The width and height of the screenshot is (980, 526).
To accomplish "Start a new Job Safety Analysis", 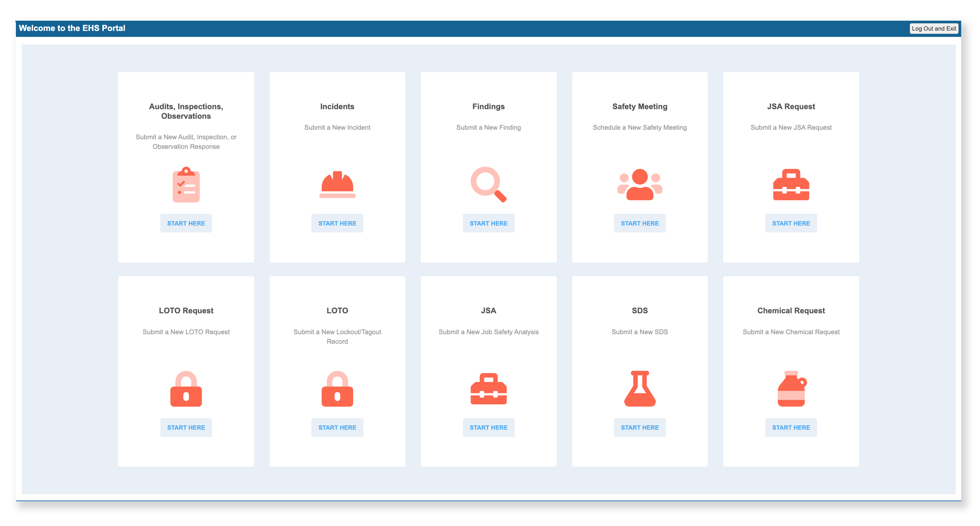I will pyautogui.click(x=488, y=427).
